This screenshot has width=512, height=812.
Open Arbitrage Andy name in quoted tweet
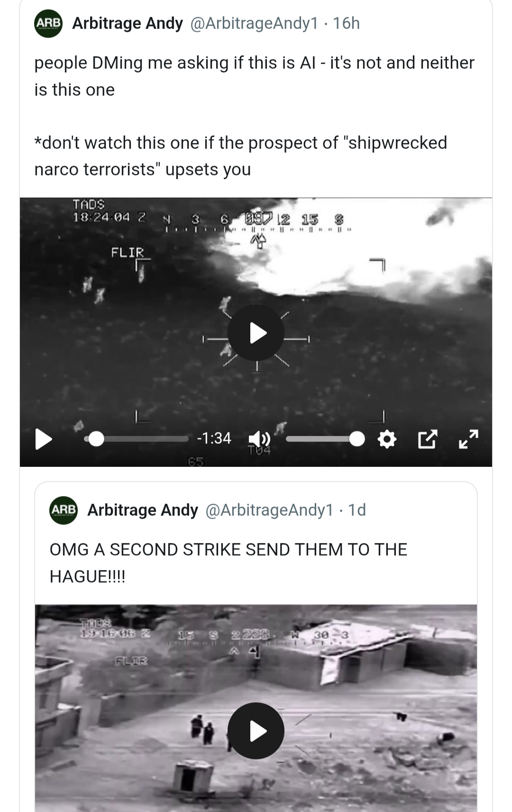(x=143, y=510)
